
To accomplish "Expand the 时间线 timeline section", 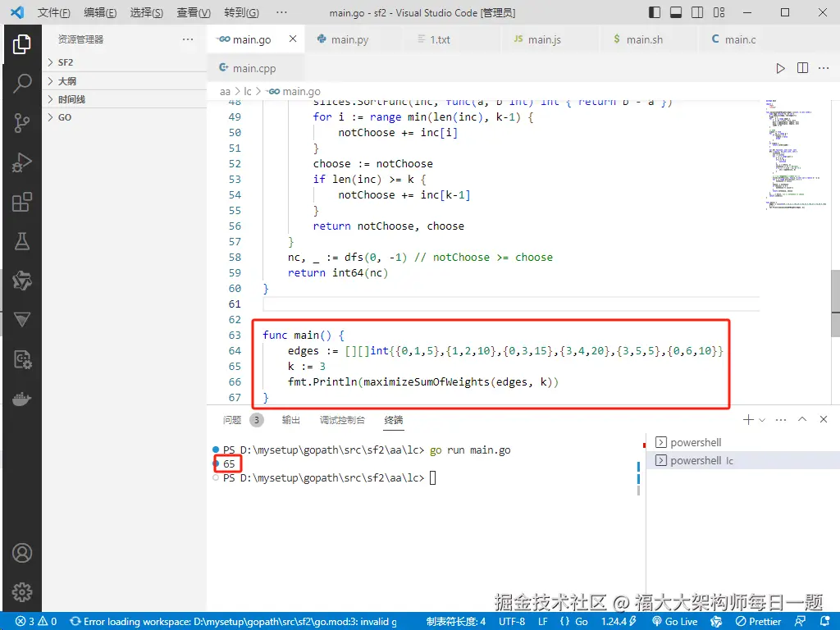I will point(125,99).
